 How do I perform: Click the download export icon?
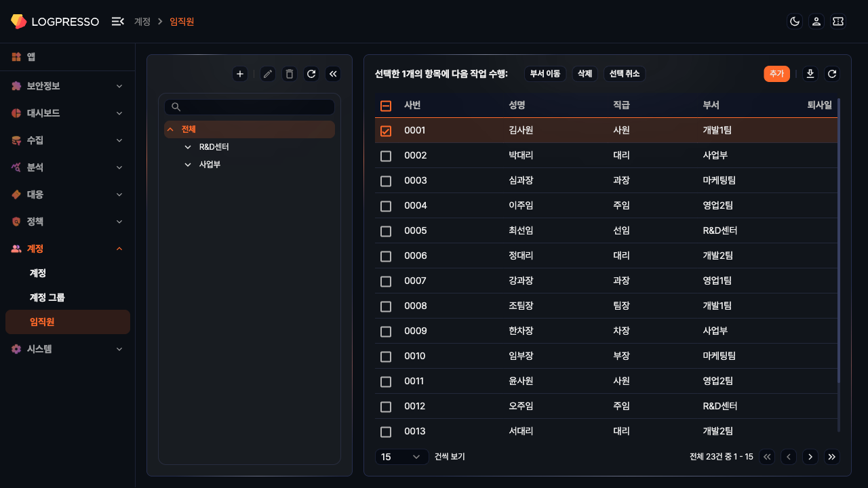(x=810, y=74)
